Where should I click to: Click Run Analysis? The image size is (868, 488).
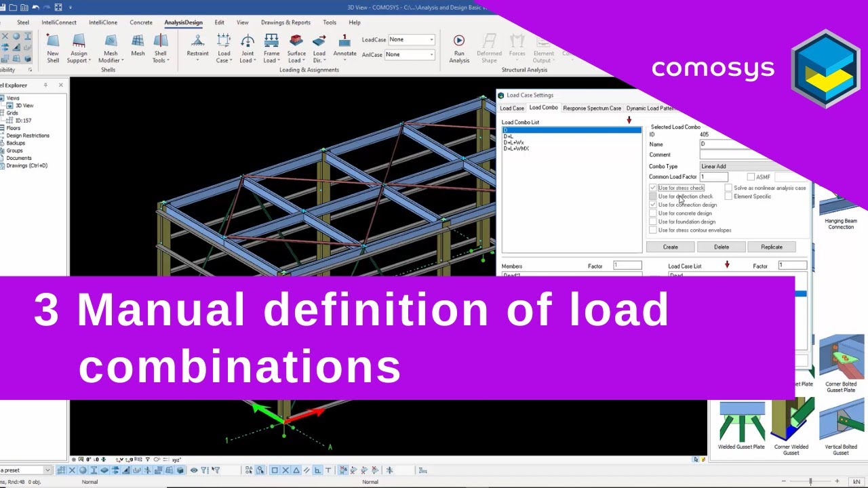459,49
